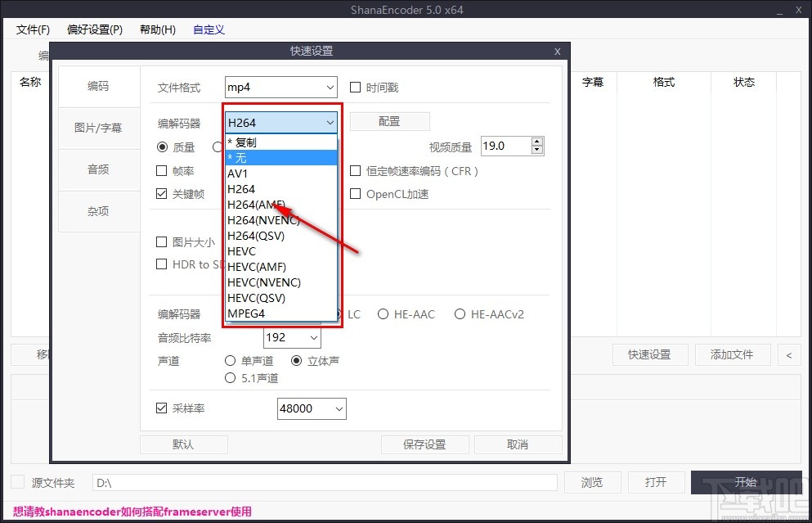812x523 pixels.
Task: Open the 帮助(H) menu
Action: 158,29
